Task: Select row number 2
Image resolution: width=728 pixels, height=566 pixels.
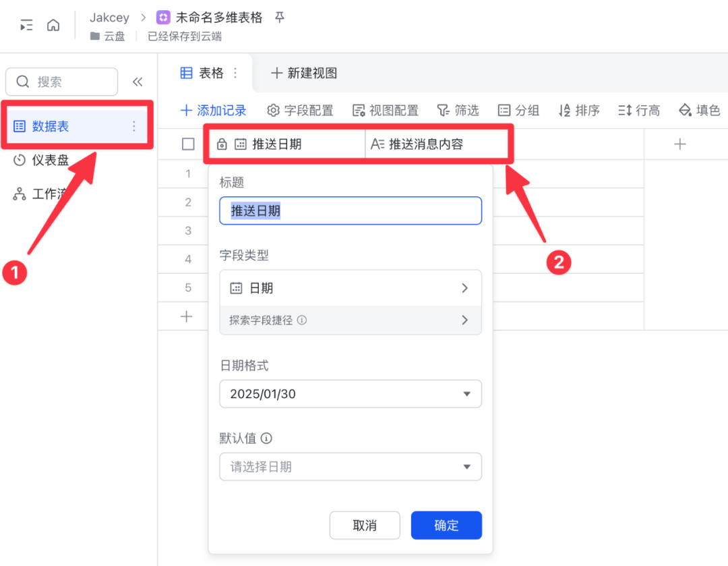Action: coord(188,202)
